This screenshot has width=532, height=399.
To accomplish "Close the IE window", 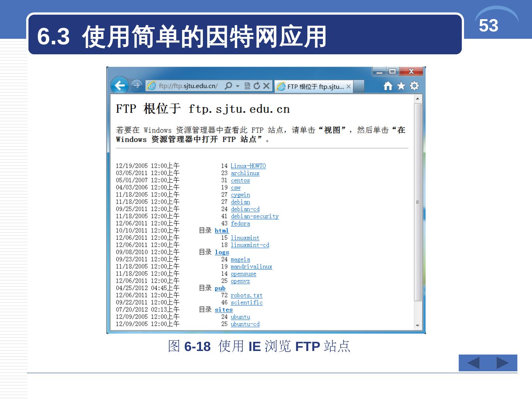I will 411,71.
